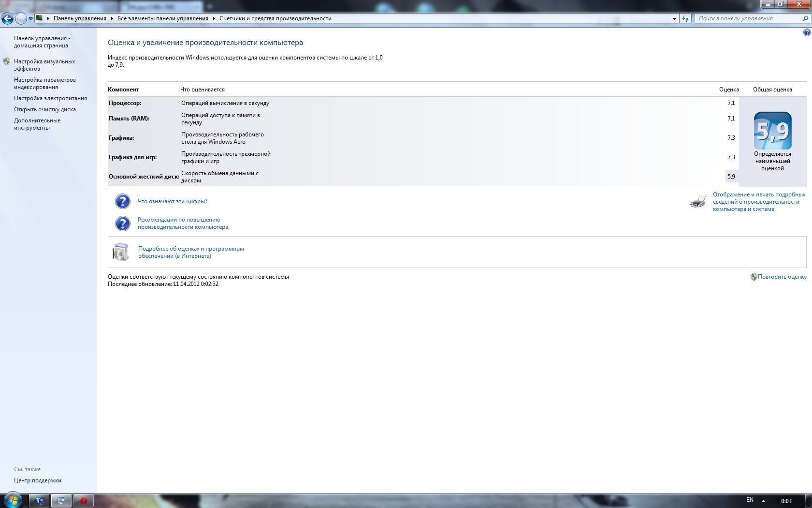Open Рекомендации по повышению производительности компьютера link

pos(184,223)
